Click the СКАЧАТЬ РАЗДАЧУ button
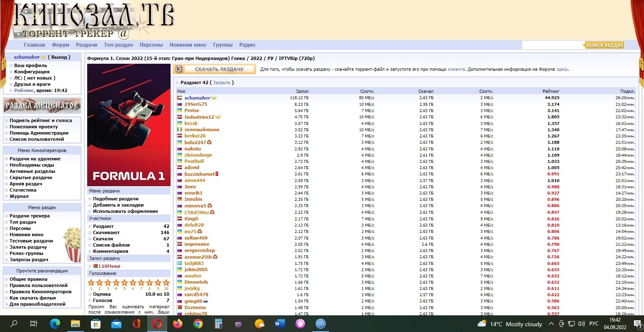The image size is (644, 332). point(219,69)
